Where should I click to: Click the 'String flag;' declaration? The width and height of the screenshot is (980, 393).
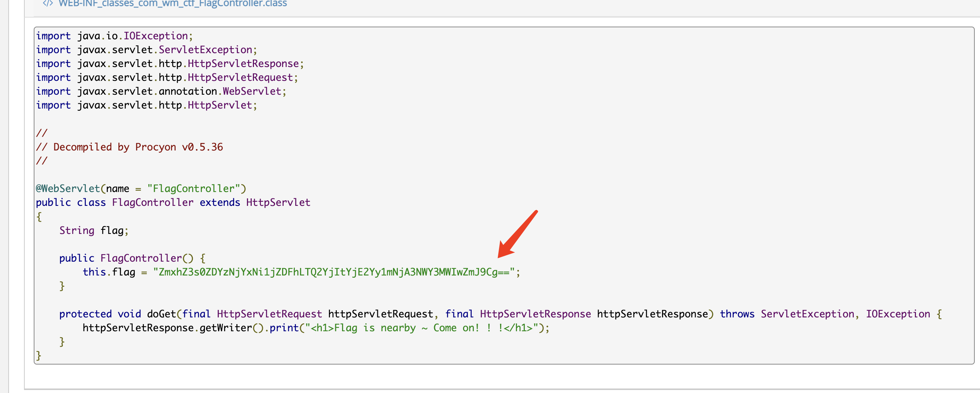click(x=94, y=230)
